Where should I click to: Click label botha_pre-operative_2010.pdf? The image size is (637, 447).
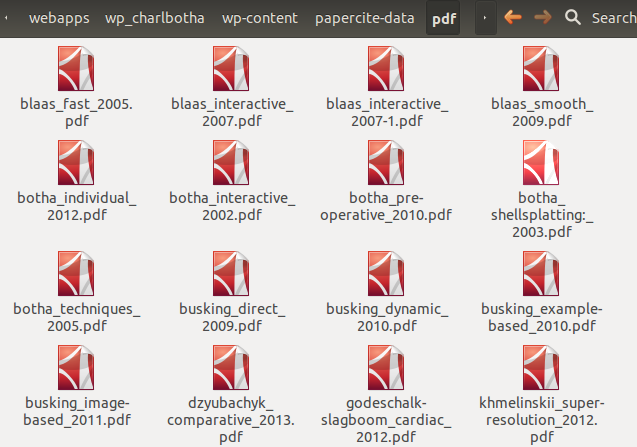[386, 206]
